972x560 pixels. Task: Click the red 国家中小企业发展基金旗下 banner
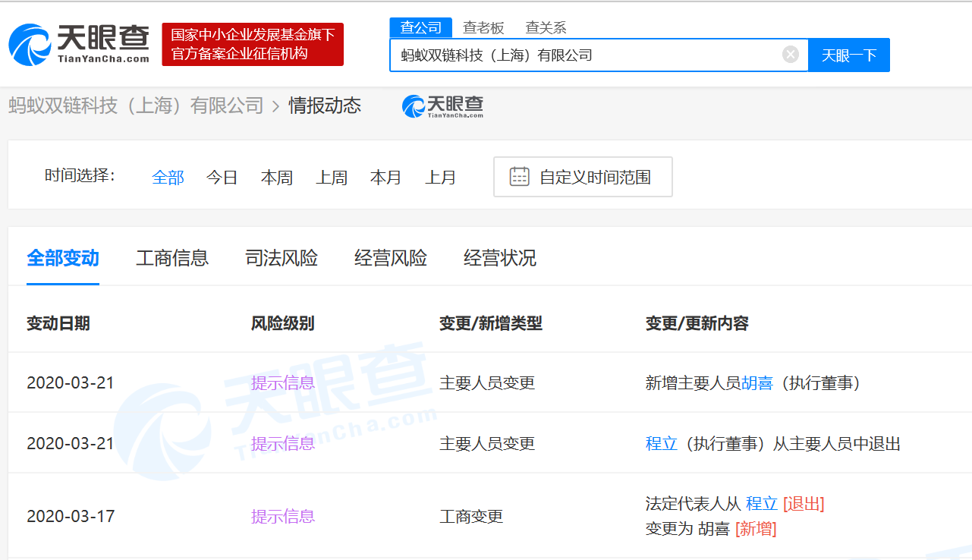(x=253, y=44)
